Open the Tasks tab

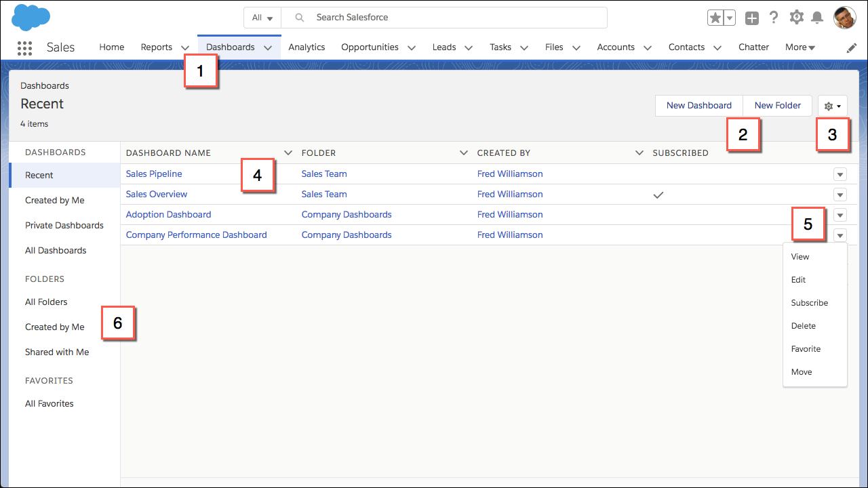(500, 47)
